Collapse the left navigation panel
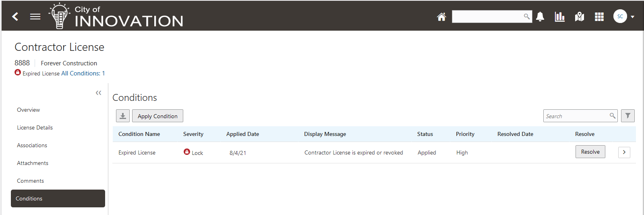 pos(98,93)
